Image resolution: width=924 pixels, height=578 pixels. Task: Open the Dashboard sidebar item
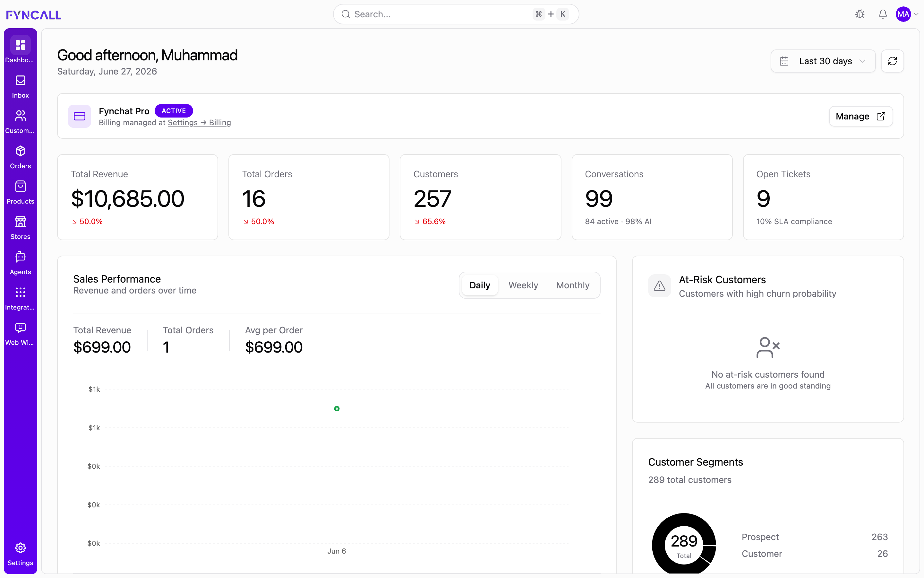coord(20,50)
